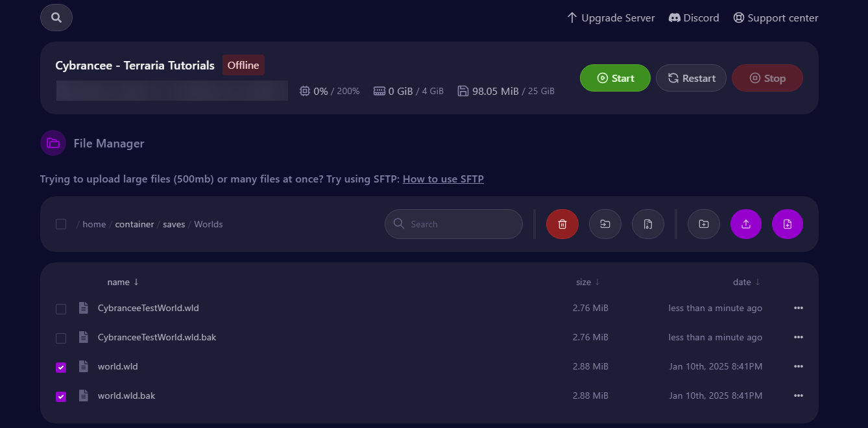868x428 pixels.
Task: Upload a file using the purple upload icon
Action: pos(745,223)
